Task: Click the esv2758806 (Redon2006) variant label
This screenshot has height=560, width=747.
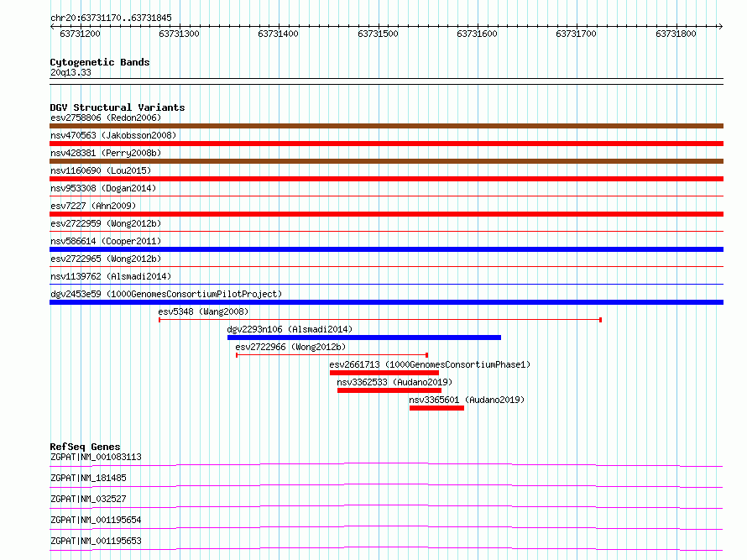Action: 106,118
